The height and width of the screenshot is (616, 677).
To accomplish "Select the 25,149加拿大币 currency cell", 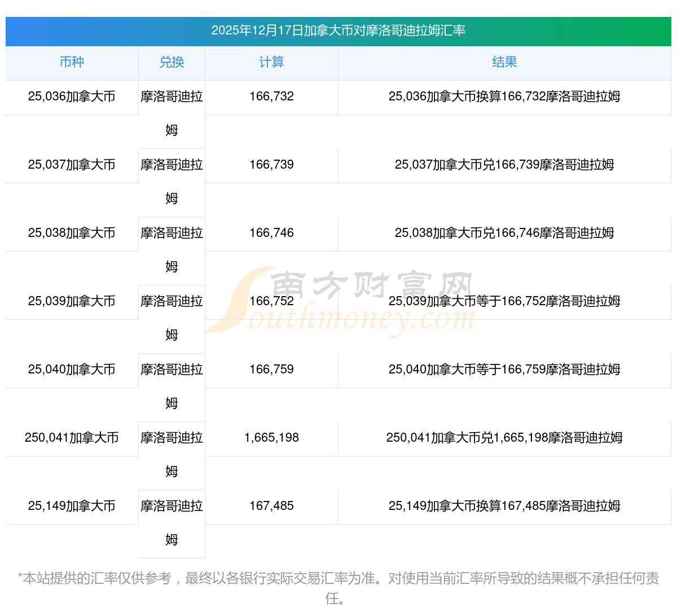I will pyautogui.click(x=72, y=506).
